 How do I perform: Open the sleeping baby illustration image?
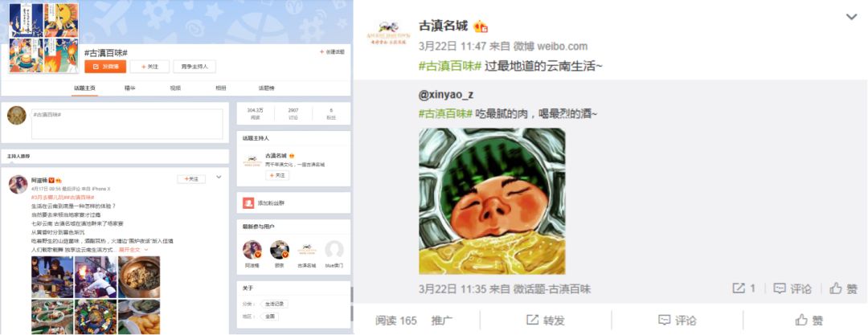tap(492, 201)
